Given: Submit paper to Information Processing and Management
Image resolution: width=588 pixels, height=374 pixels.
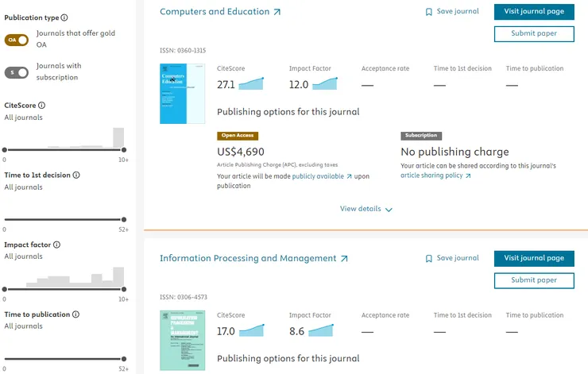Looking at the screenshot, I should 534,280.
